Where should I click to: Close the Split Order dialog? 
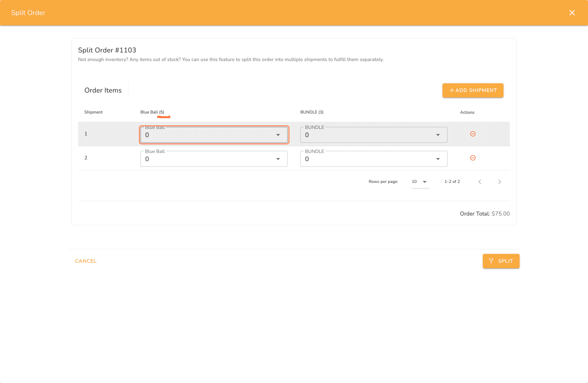click(x=572, y=13)
